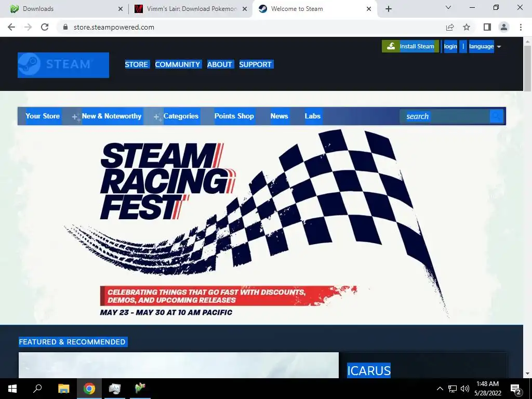Click the search magnifier button in store bar
Image resolution: width=532 pixels, height=399 pixels.
coord(496,116)
